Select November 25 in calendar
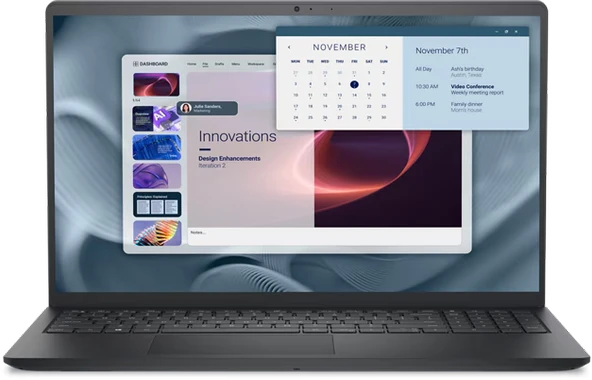The width and height of the screenshot is (592, 380). click(310, 117)
